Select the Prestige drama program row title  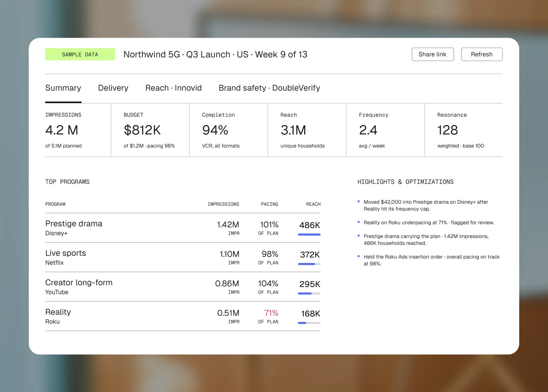(74, 224)
